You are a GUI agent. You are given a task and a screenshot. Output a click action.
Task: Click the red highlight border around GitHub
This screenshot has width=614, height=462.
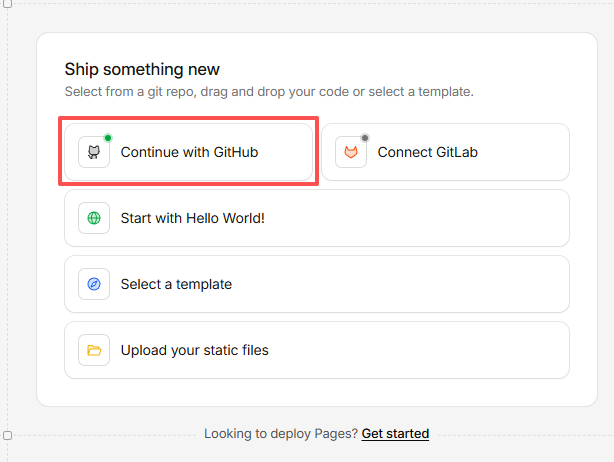click(x=188, y=117)
